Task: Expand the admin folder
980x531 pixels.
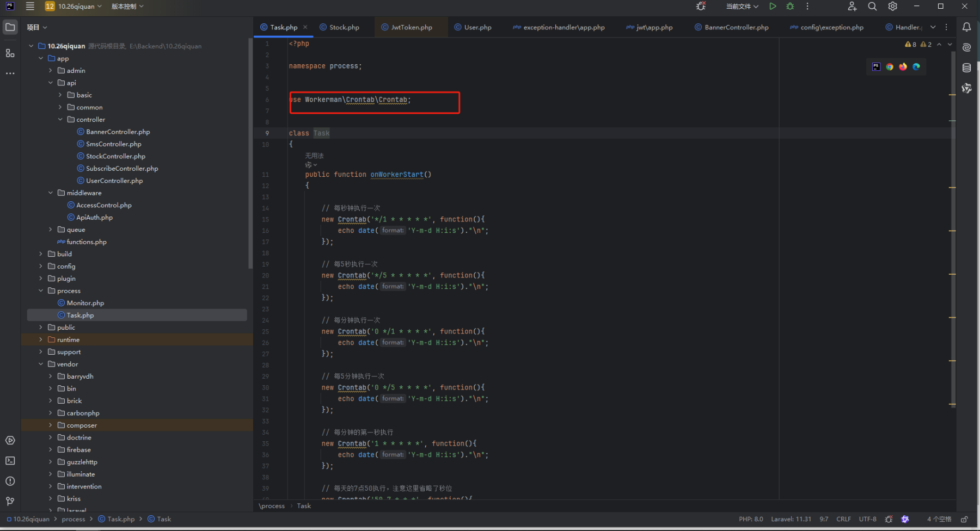Action: coord(51,71)
